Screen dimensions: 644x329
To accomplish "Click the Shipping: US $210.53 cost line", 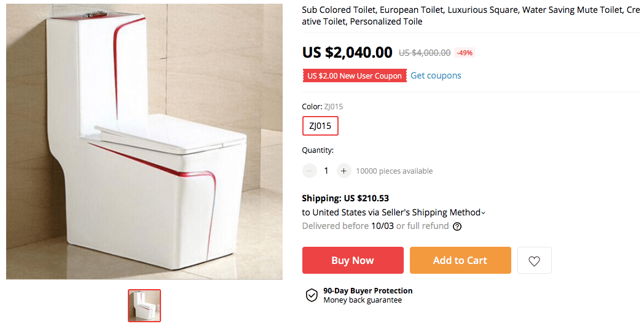I will [345, 198].
